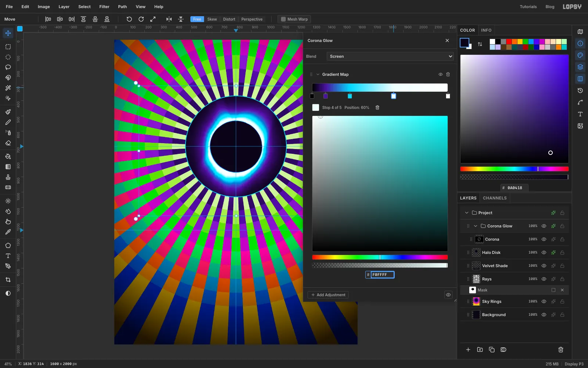
Task: Open the Blend mode dropdown
Action: (x=390, y=56)
